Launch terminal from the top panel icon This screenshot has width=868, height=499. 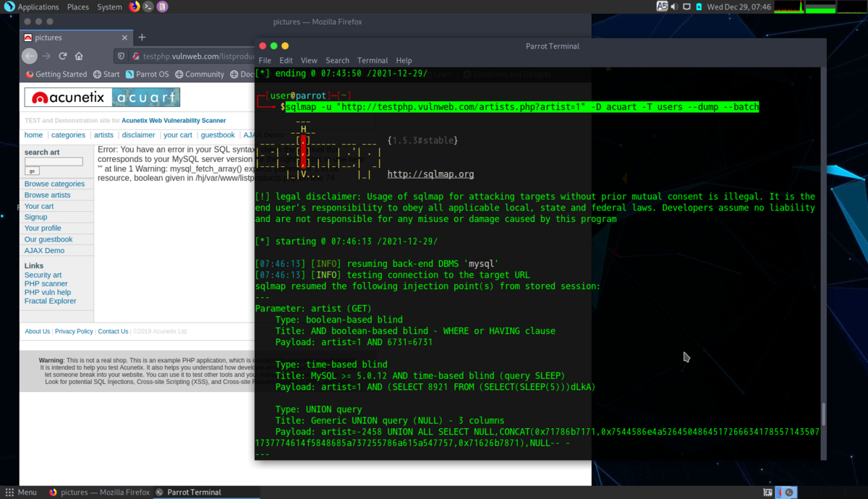click(x=148, y=7)
